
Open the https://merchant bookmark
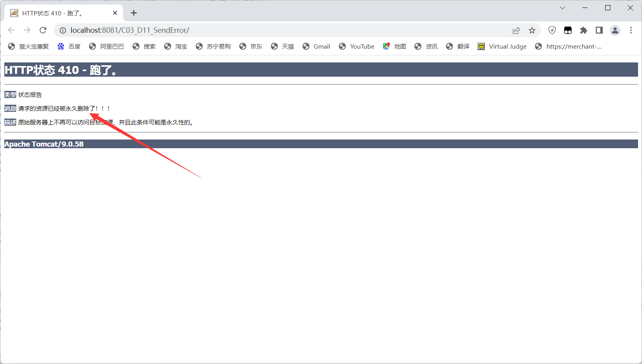pos(568,47)
